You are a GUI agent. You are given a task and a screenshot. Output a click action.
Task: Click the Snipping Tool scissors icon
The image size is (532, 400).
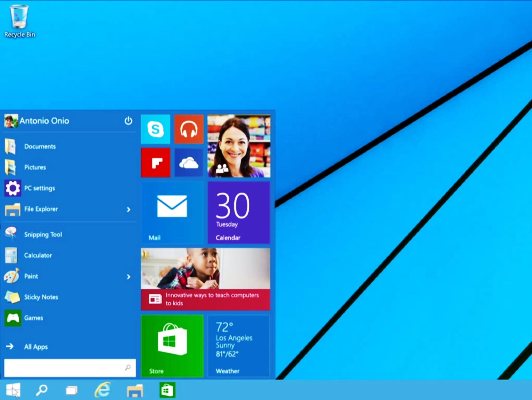(11, 233)
